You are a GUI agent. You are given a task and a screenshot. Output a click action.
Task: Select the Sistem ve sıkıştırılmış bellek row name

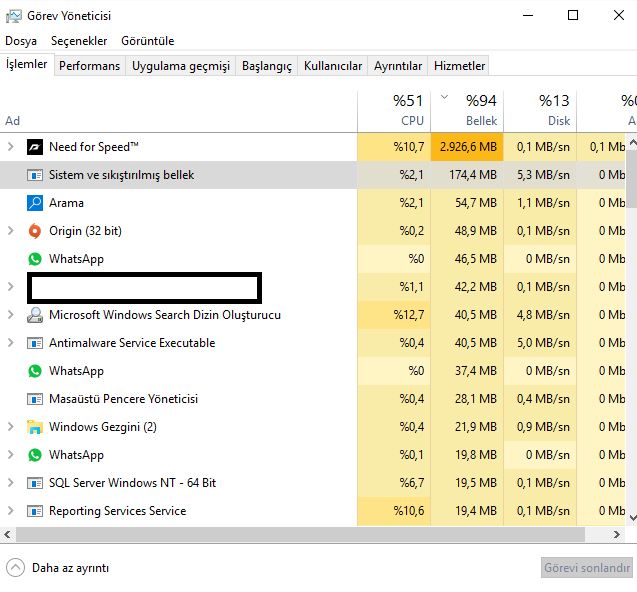[121, 175]
